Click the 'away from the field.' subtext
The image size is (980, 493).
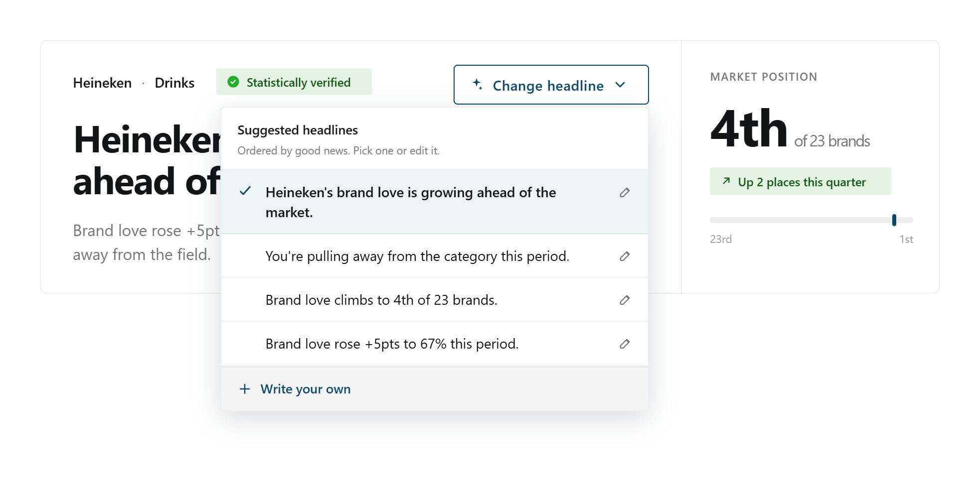click(142, 254)
